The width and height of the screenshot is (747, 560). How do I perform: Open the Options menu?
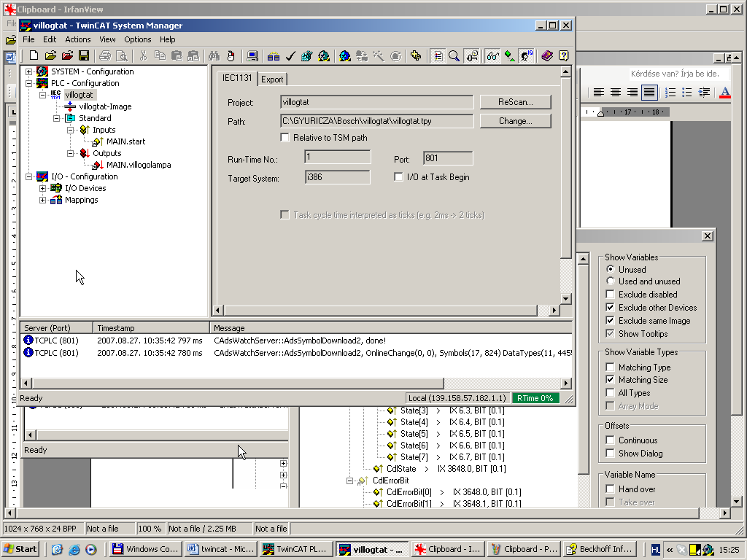point(138,39)
